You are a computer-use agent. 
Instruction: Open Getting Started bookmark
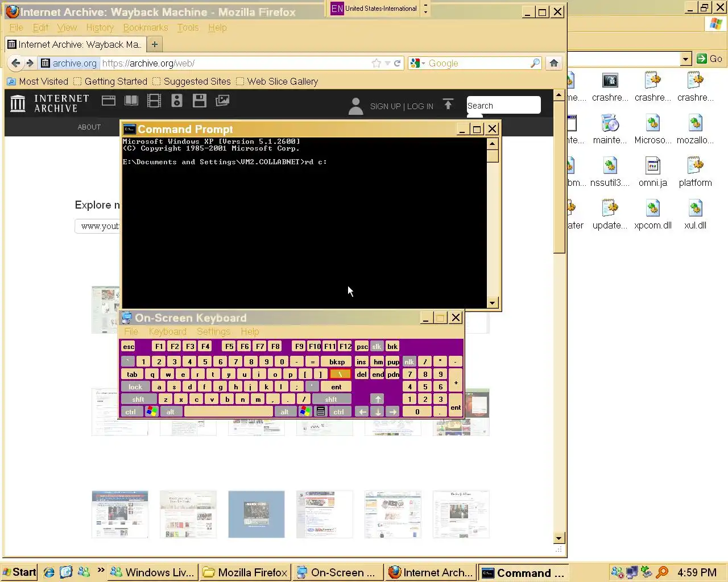[x=110, y=81]
